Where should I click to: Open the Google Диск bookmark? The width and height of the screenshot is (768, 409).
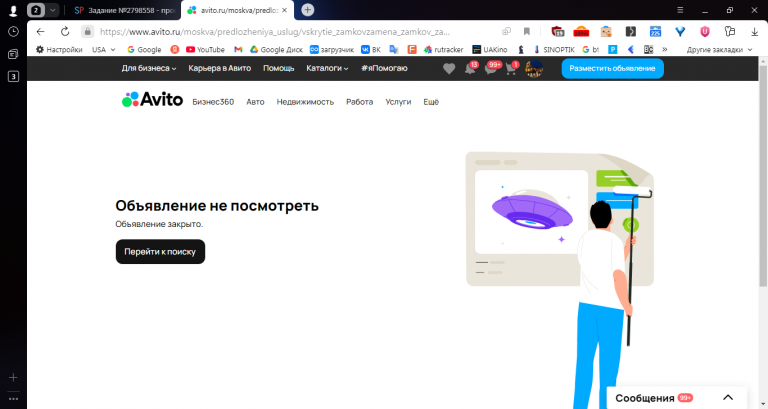[276, 49]
